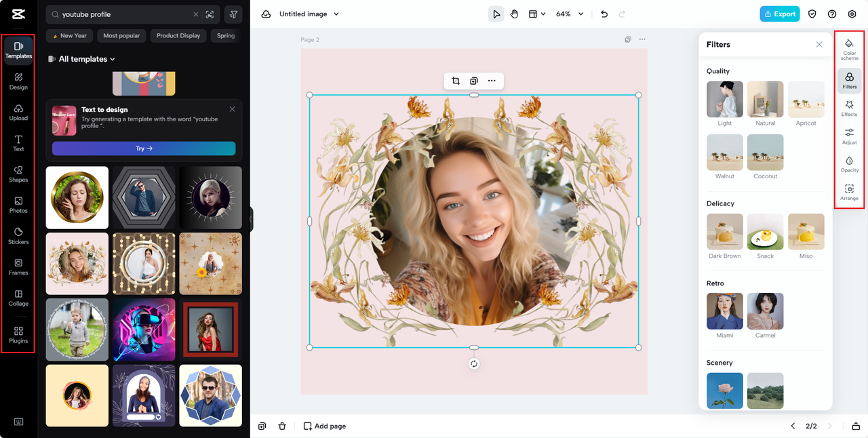
Task: Select the pointer tool in top toolbar
Action: click(496, 14)
